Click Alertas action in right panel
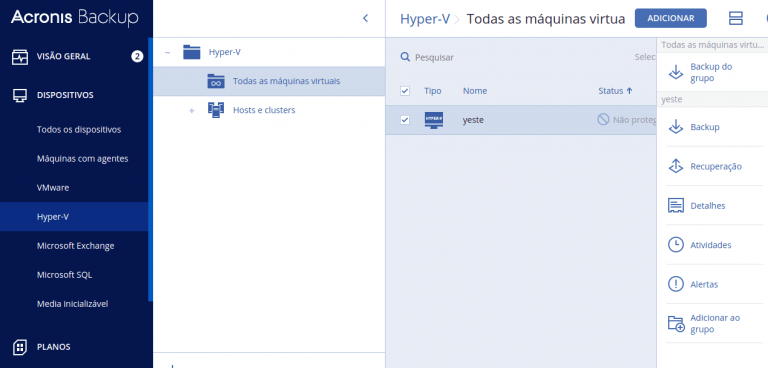The width and height of the screenshot is (768, 368). coord(704,284)
